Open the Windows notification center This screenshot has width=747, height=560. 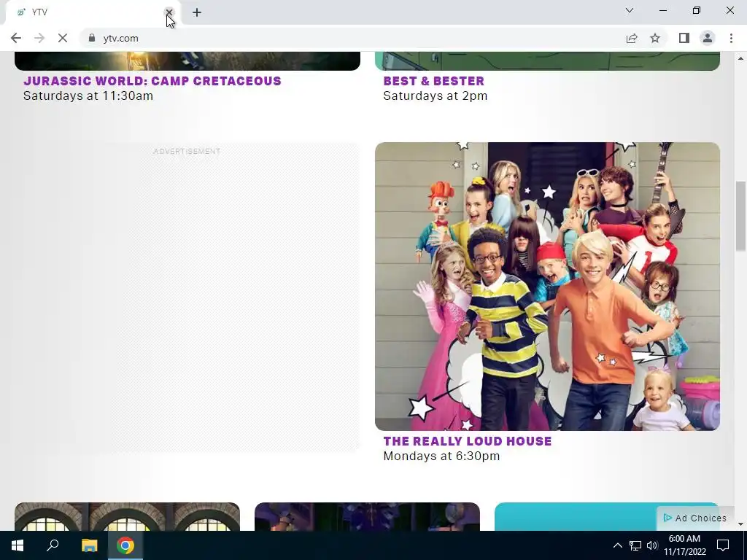pos(723,545)
